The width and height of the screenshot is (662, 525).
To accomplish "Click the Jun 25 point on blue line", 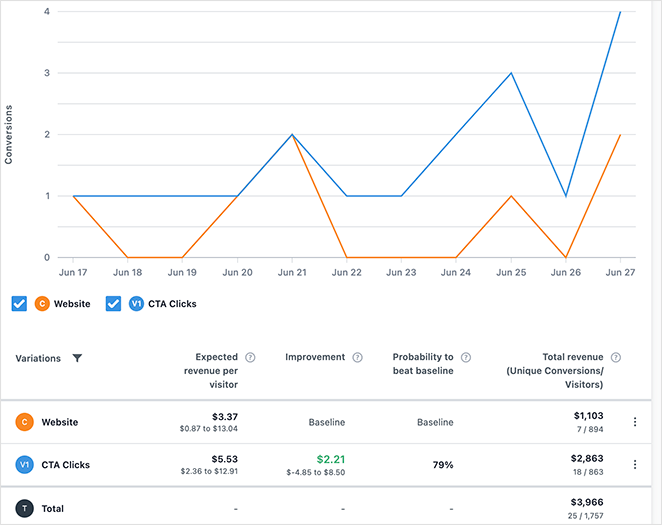I will point(511,73).
